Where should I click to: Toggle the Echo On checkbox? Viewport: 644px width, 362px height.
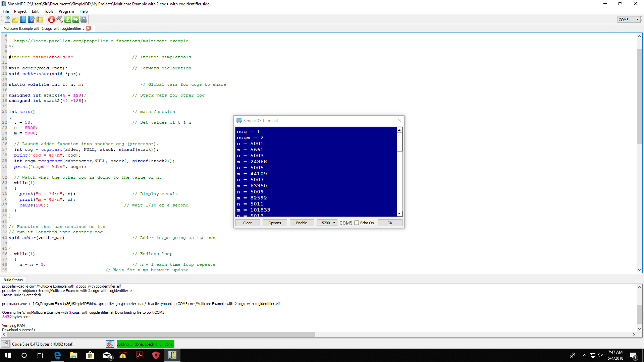pyautogui.click(x=357, y=223)
